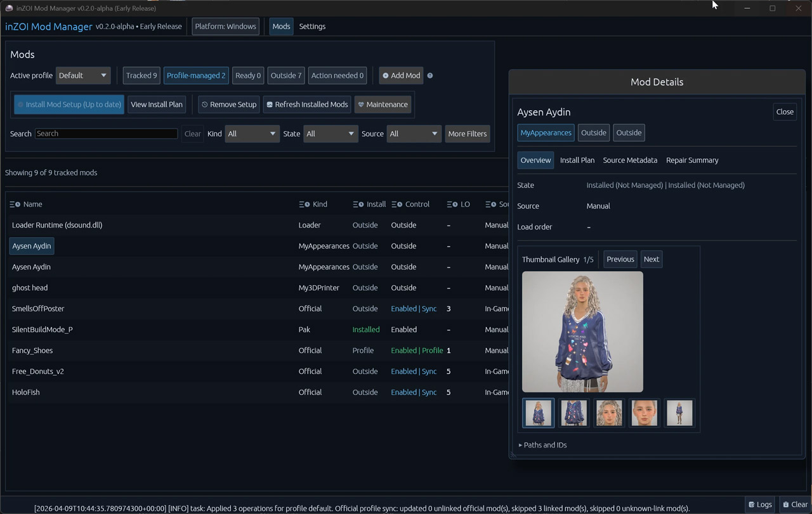Toggle the Profile-managed 2 filter chip
This screenshot has height=514, width=812.
196,75
